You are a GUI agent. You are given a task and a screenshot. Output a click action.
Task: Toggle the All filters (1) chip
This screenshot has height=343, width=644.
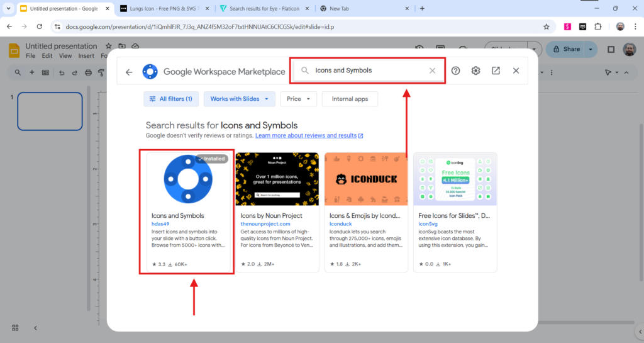[171, 99]
